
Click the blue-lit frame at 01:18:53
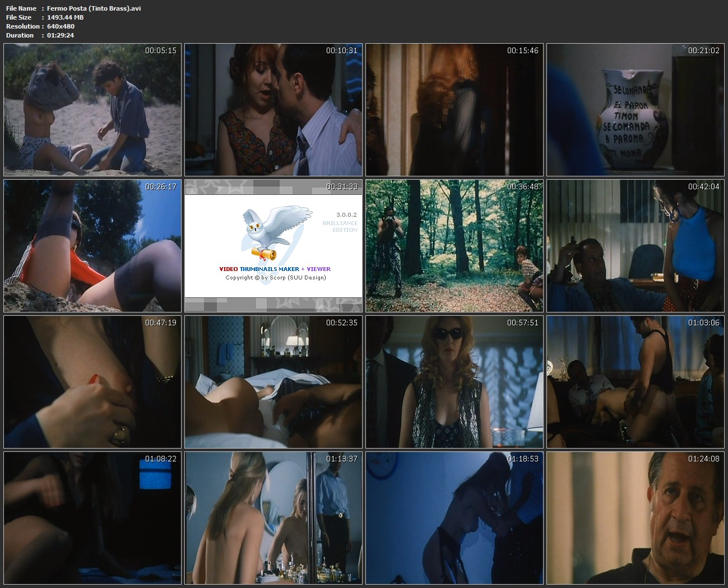point(455,518)
